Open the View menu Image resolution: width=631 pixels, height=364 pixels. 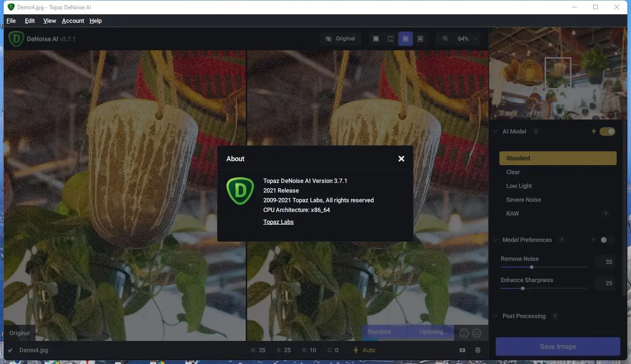coord(49,21)
